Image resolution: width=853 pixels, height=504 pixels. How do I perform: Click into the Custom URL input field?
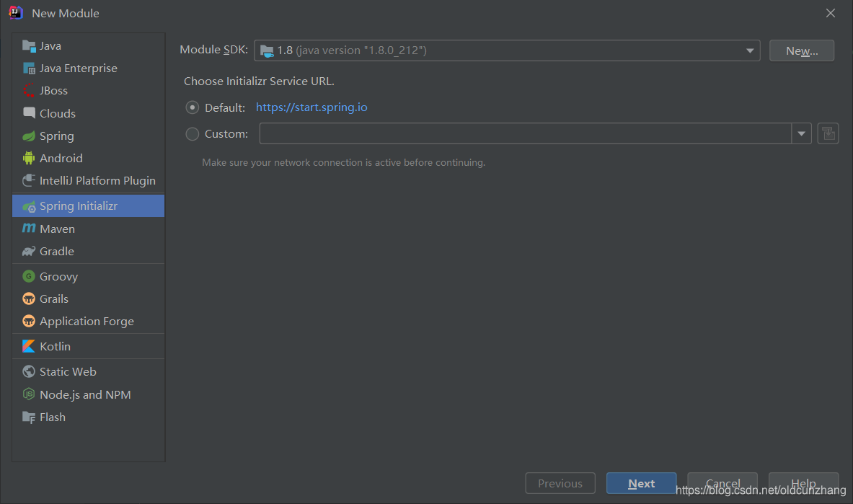(525, 133)
